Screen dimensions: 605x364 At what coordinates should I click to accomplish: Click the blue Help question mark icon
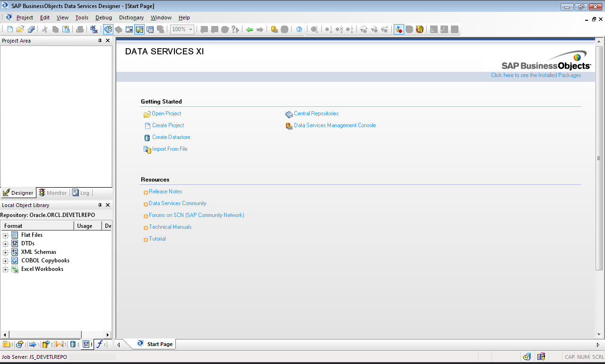(299, 29)
